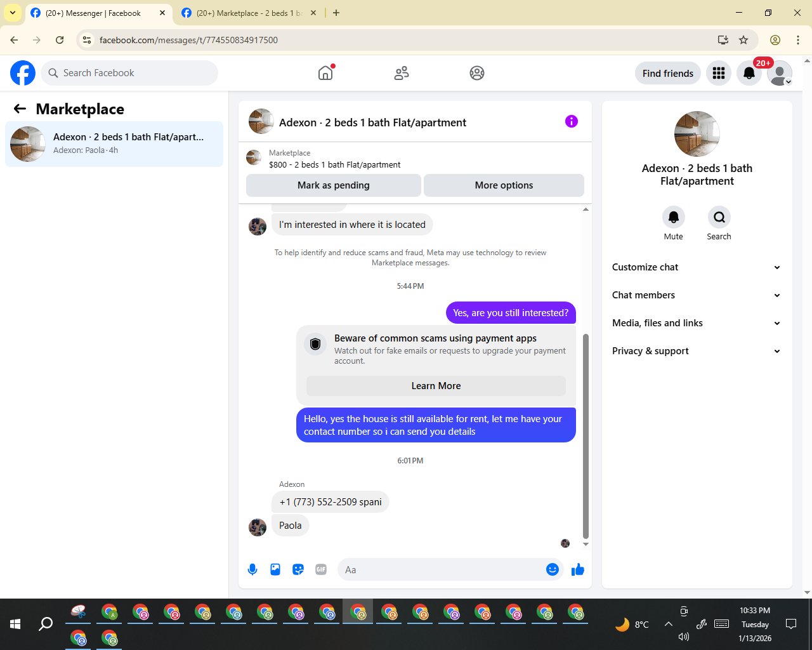Click the Find friends button
The image size is (812, 650).
(668, 73)
